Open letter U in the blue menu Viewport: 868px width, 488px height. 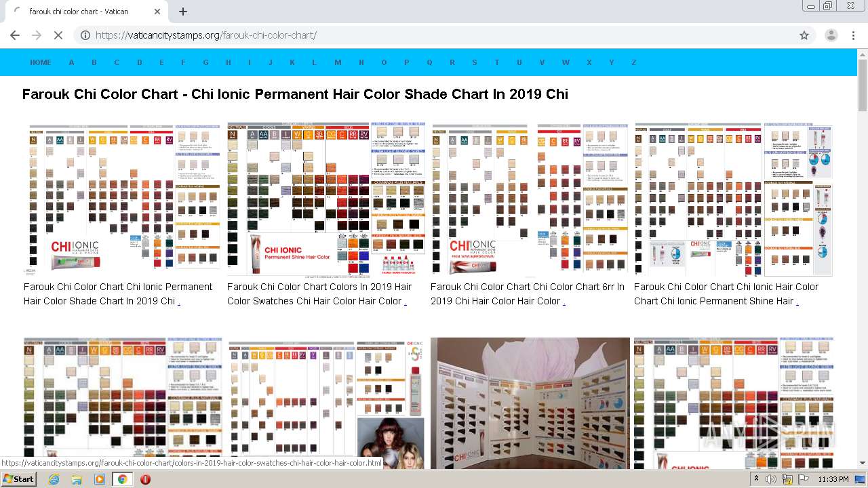pyautogui.click(x=519, y=62)
